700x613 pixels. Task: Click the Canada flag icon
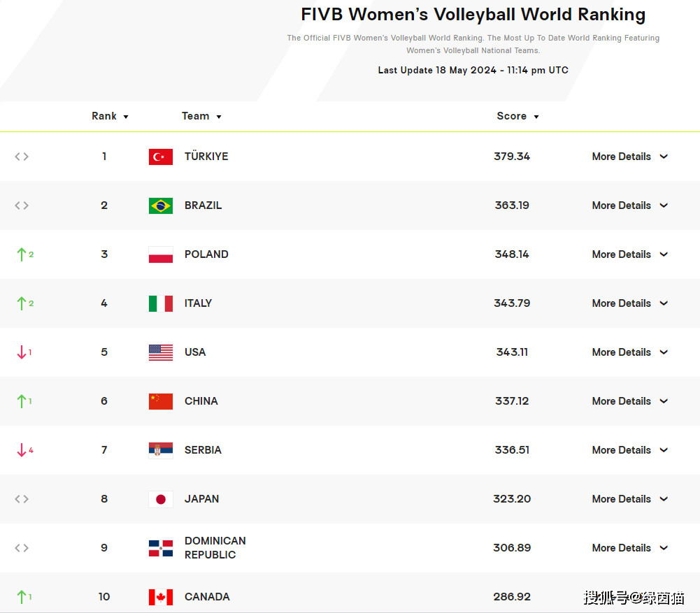click(161, 597)
